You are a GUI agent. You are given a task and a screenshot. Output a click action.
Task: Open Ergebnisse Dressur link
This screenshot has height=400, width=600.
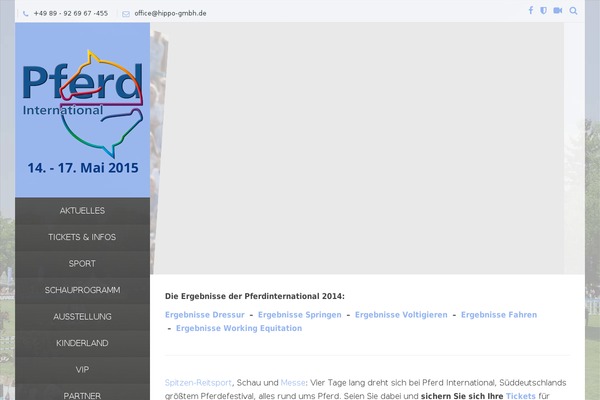pyautogui.click(x=205, y=315)
